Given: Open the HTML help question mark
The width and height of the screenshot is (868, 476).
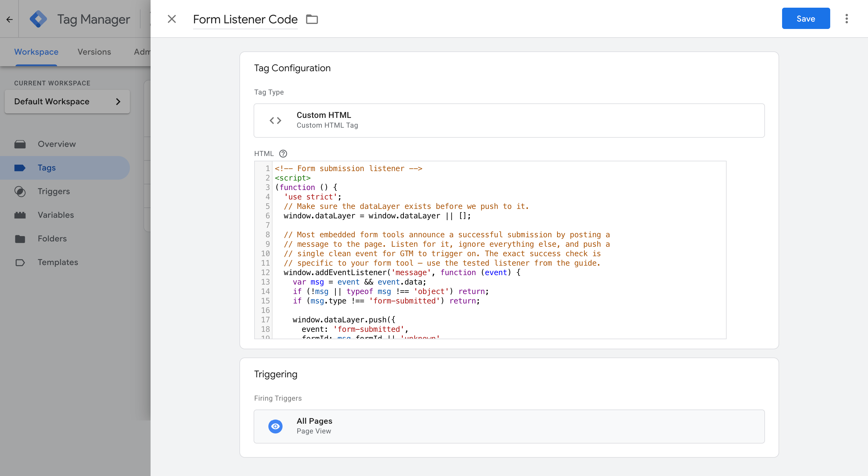Looking at the screenshot, I should 283,154.
